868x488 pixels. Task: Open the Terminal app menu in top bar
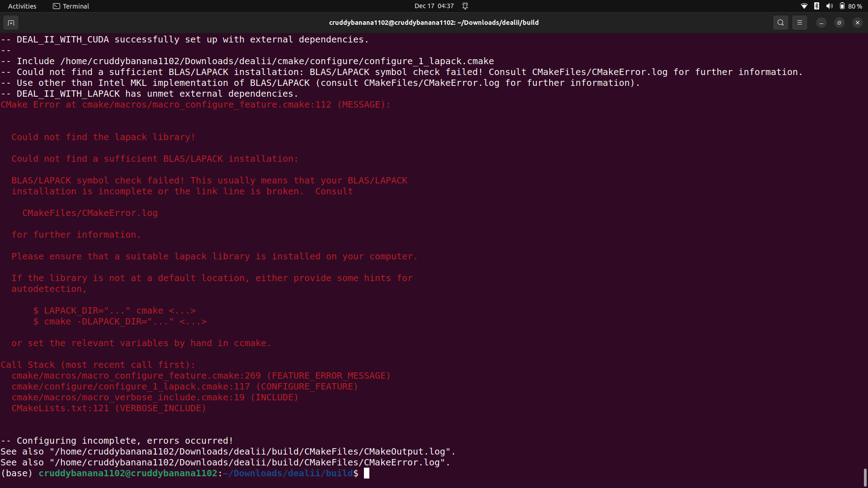click(x=71, y=6)
